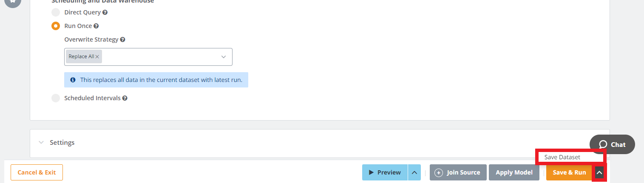Click the Apply Model button
The height and width of the screenshot is (183, 644).
click(x=514, y=172)
